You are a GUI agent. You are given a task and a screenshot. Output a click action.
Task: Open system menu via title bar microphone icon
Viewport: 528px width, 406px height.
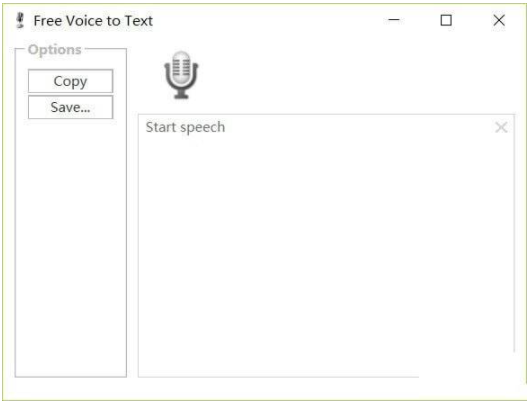click(x=20, y=21)
